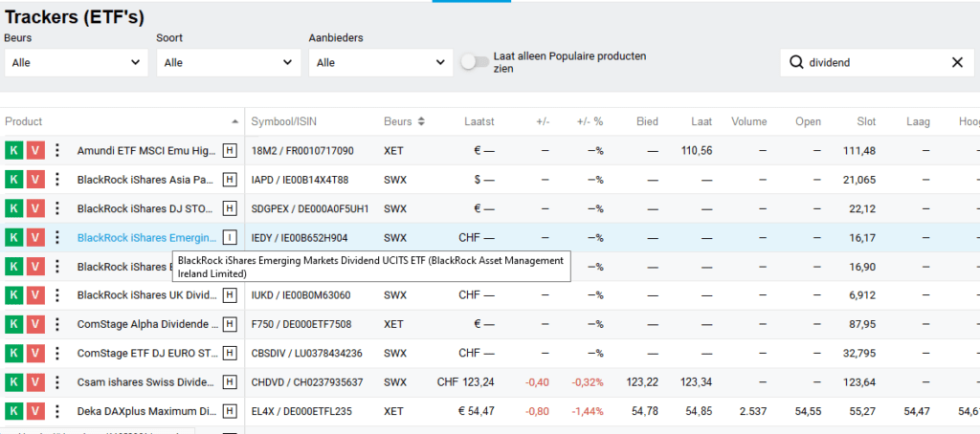The width and height of the screenshot is (980, 434).
Task: Open Csam ishares Swiss Divide... product link
Action: (x=146, y=382)
